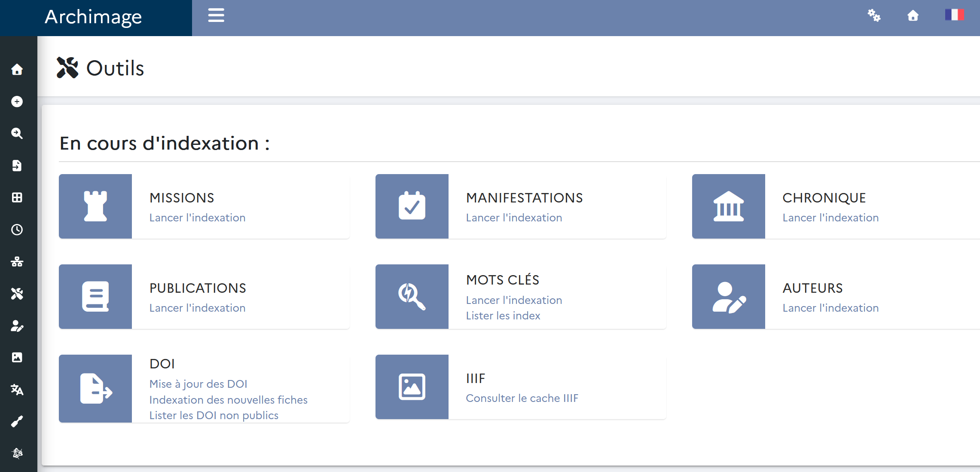The height and width of the screenshot is (472, 980).
Task: Click the Outils title tools icon
Action: [67, 67]
